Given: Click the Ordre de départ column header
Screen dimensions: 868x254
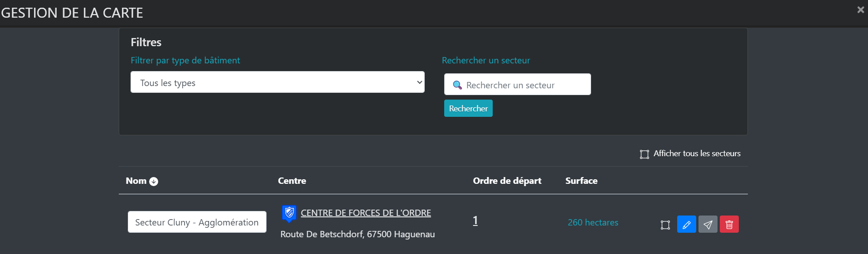Looking at the screenshot, I should (x=507, y=181).
